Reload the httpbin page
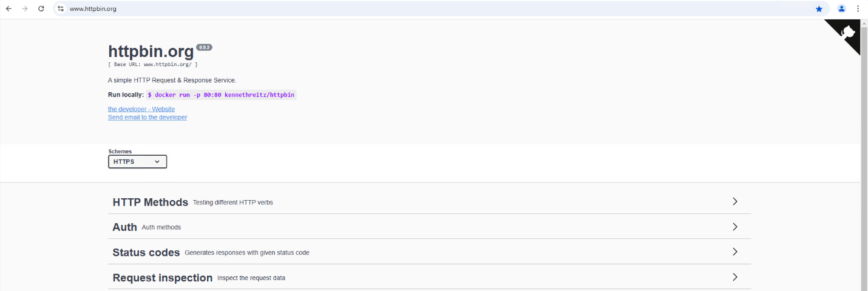Viewport: 868px width, 291px height. click(41, 8)
